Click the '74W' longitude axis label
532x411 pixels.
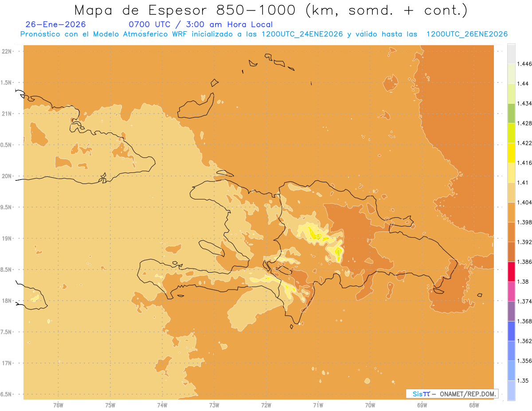coord(162,405)
